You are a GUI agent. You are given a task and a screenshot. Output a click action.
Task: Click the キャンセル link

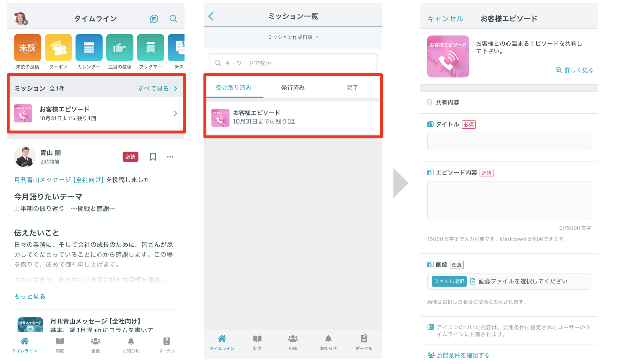pyautogui.click(x=445, y=19)
